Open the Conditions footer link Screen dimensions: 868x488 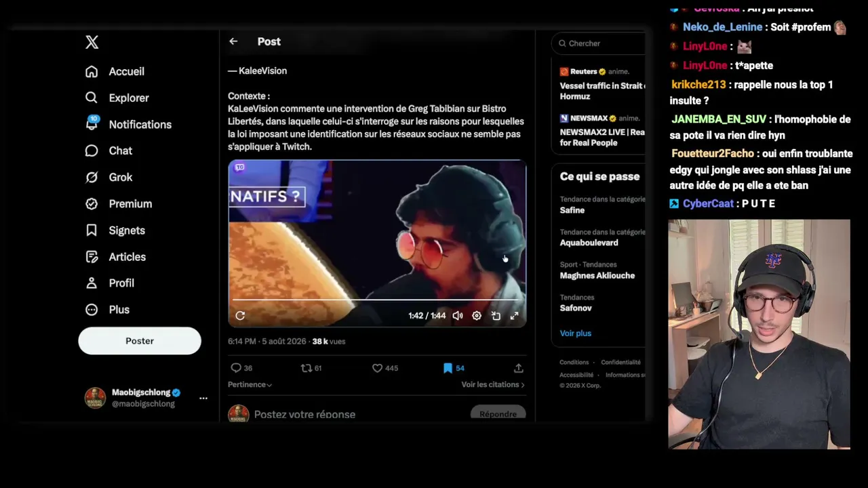(574, 363)
